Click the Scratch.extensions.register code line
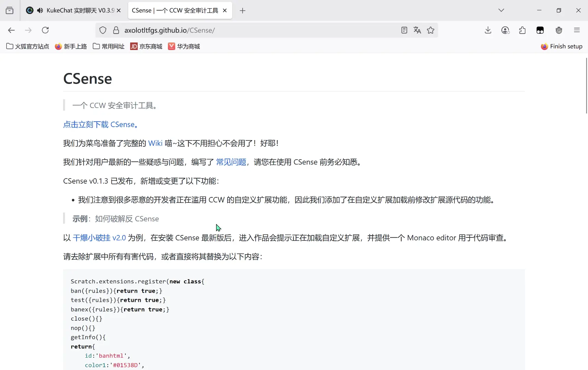The width and height of the screenshot is (588, 370). tap(137, 281)
